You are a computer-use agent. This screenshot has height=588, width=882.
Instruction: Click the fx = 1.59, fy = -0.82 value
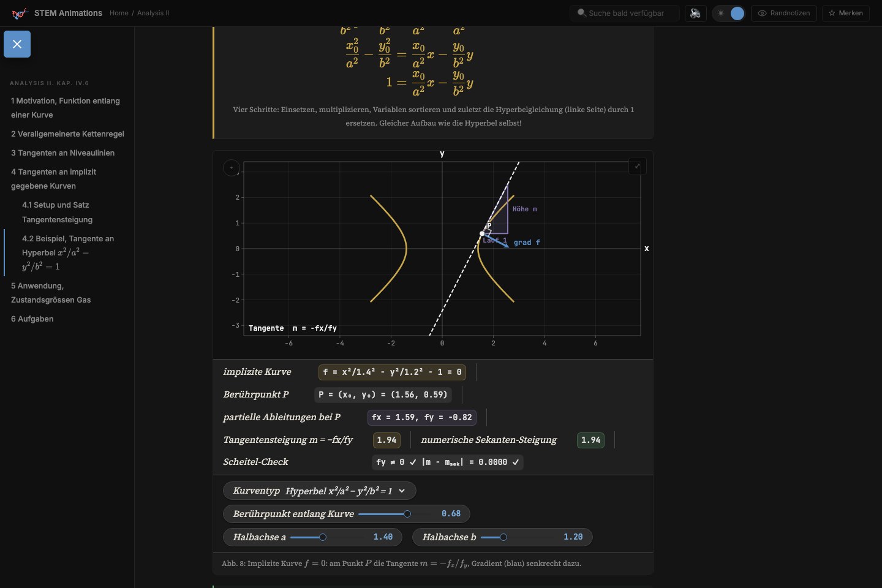(422, 417)
